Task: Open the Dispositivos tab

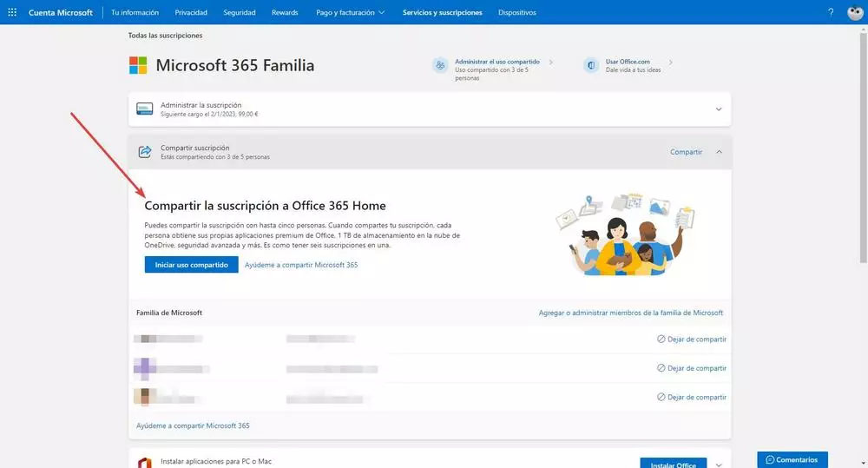Action: click(517, 12)
